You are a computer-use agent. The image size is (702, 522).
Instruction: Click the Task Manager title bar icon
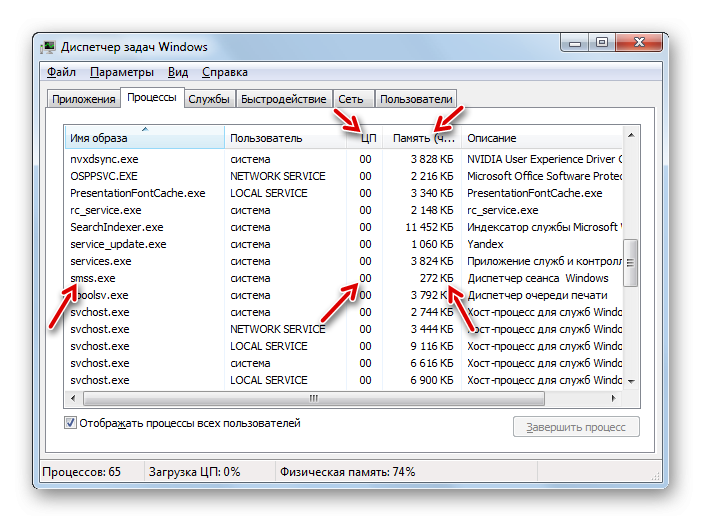point(49,47)
